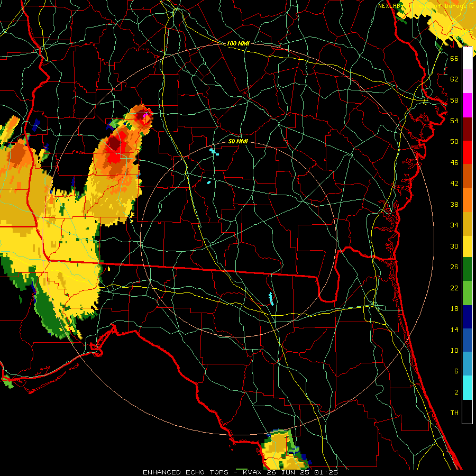Click the light pink legend swatch
The image size is (476, 476).
coord(467,81)
